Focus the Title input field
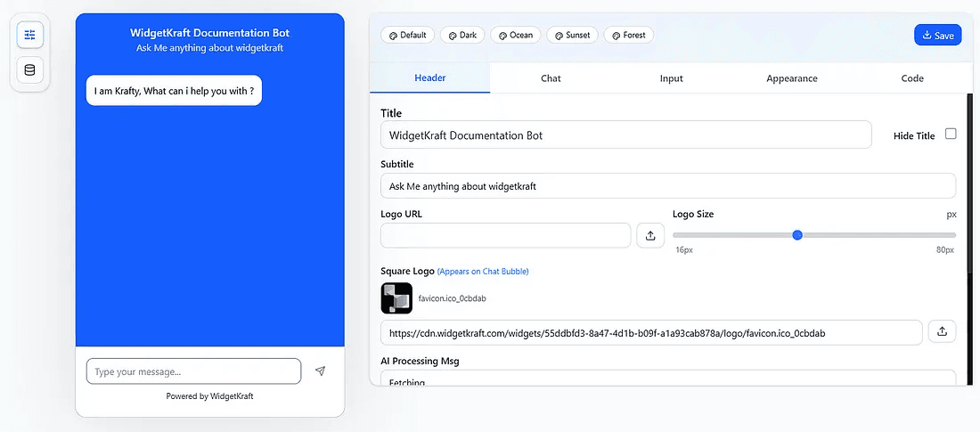The width and height of the screenshot is (980, 432). coord(625,134)
